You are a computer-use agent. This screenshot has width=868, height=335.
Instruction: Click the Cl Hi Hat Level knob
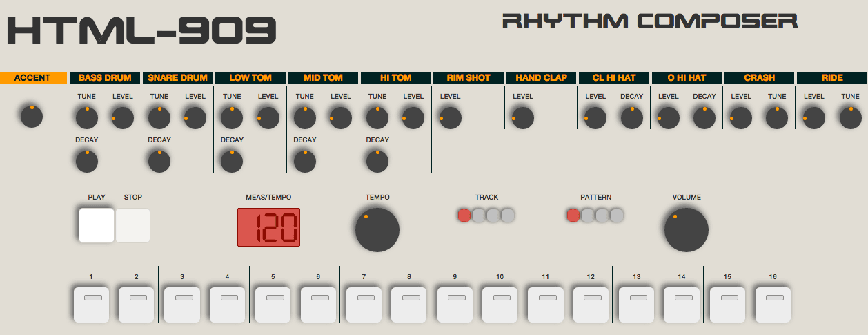click(595, 118)
